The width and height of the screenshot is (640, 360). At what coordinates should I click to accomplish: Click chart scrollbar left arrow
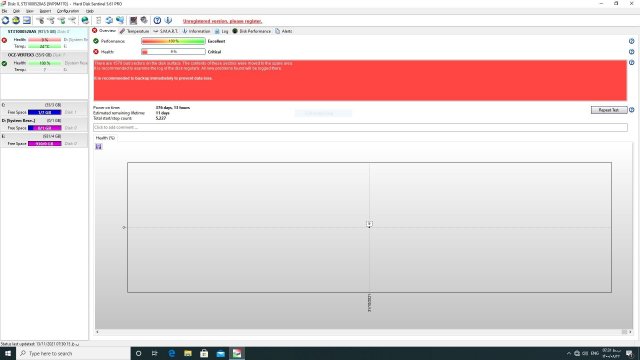point(97,332)
